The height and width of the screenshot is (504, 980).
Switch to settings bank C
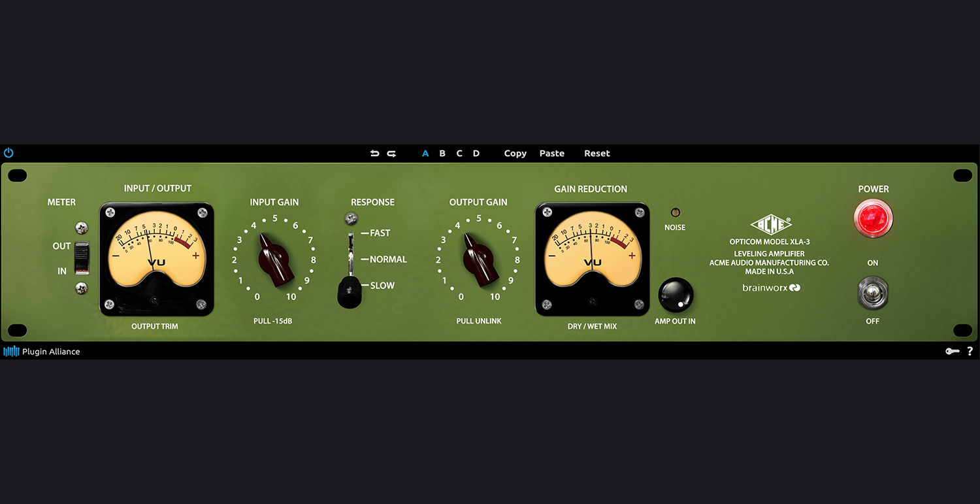tap(459, 154)
